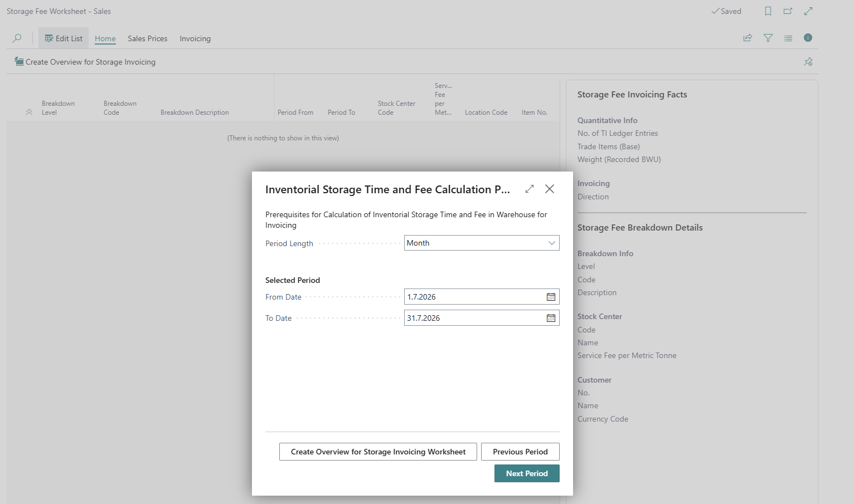Screen dimensions: 854x504
Task: Click the Previous Period button
Action: tap(520, 452)
